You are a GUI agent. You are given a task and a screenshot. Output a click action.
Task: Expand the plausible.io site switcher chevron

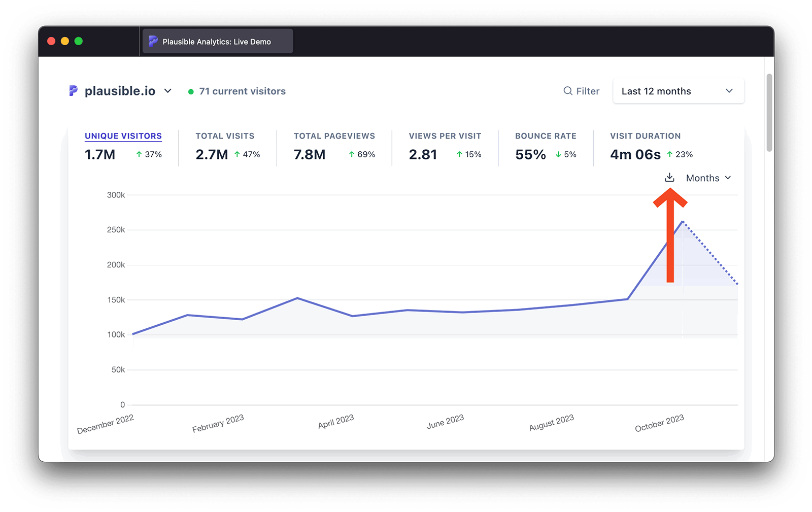[168, 91]
